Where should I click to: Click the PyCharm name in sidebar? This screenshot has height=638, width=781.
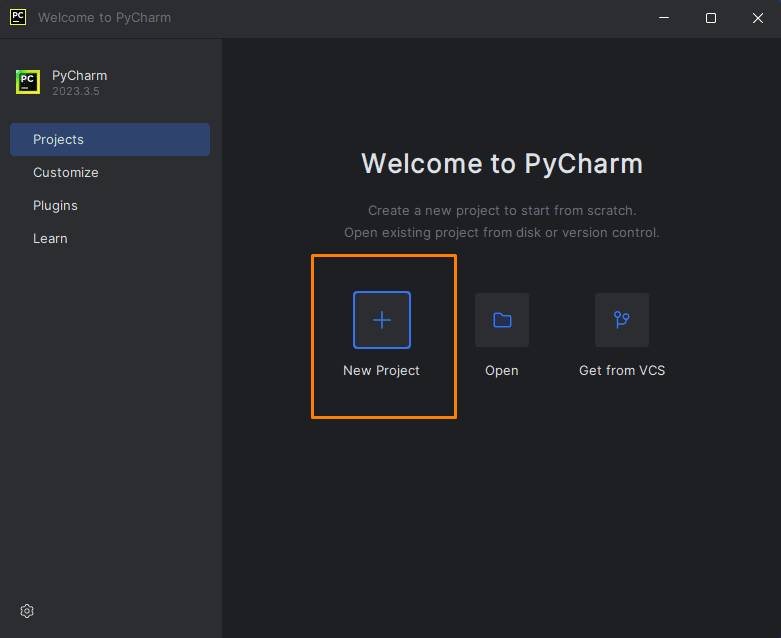click(x=80, y=76)
